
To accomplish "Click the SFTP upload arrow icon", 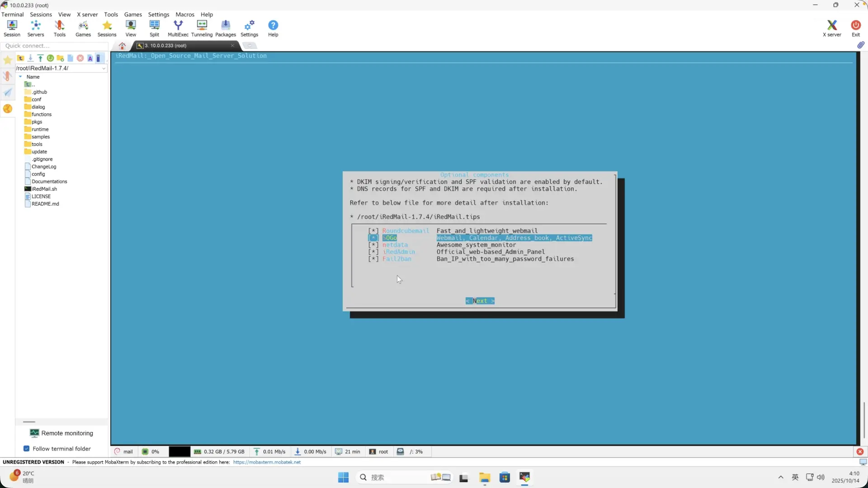I will [x=40, y=58].
